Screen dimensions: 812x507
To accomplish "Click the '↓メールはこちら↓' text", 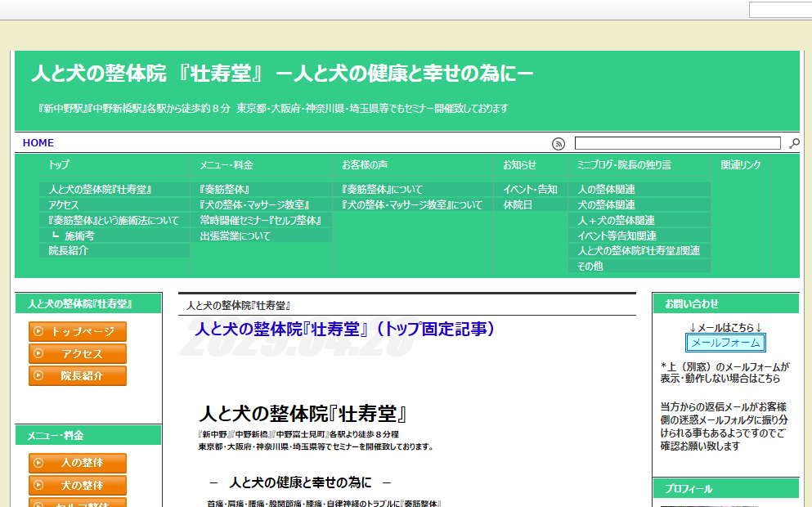I will [x=725, y=328].
